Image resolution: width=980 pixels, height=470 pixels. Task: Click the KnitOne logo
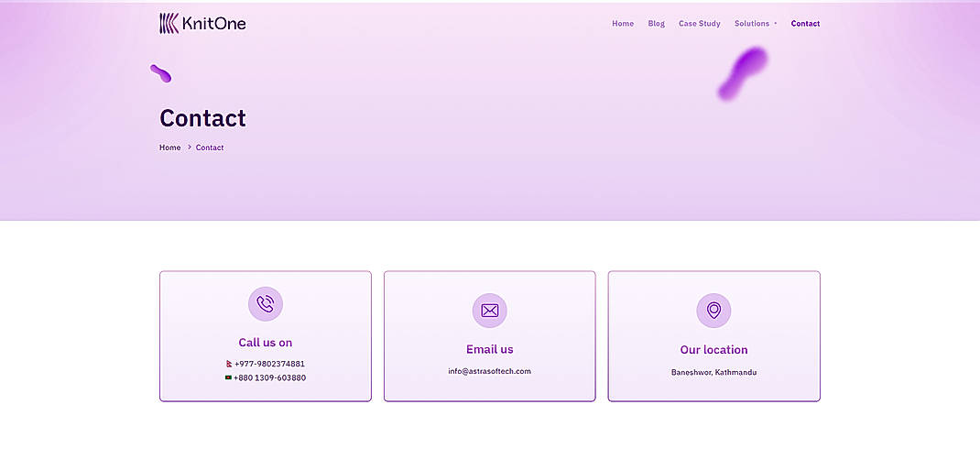tap(202, 23)
